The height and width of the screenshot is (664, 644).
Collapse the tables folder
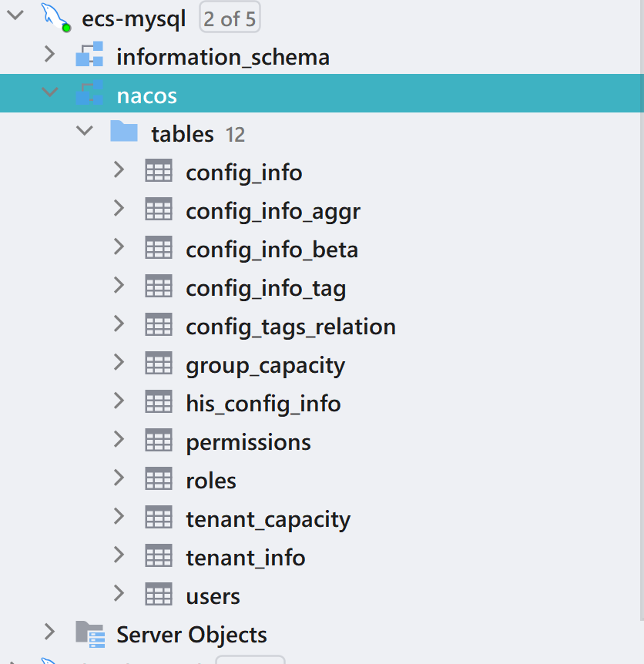pyautogui.click(x=85, y=132)
